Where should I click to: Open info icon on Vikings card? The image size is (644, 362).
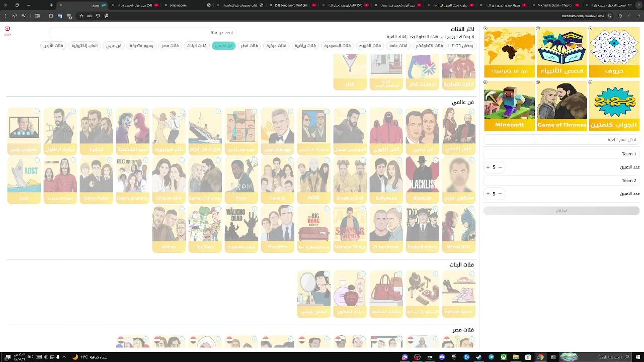[x=182, y=209]
